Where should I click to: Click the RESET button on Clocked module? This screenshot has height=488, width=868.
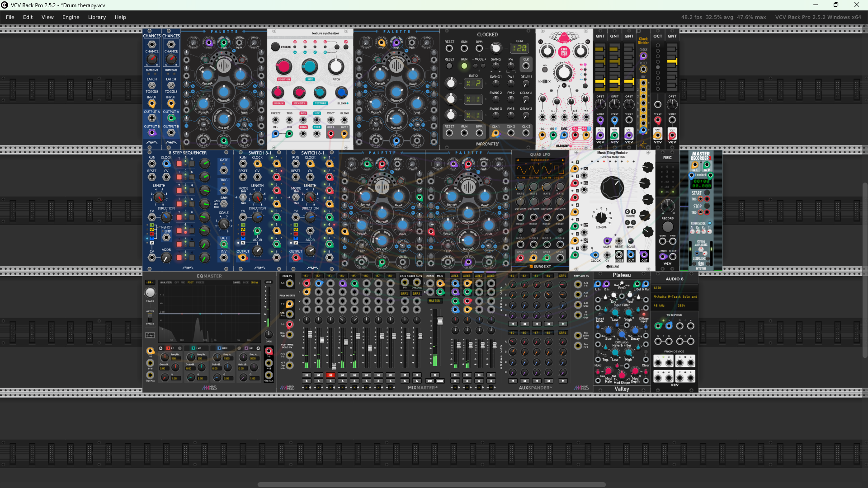(x=449, y=66)
